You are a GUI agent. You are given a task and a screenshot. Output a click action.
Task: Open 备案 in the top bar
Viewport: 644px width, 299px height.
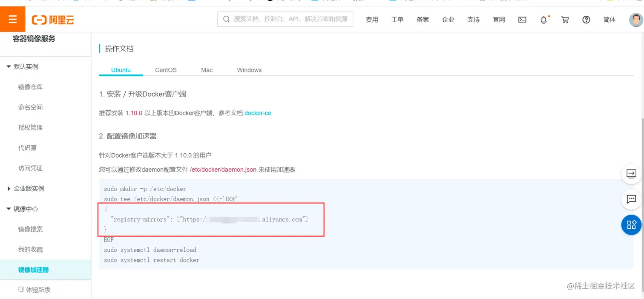point(423,20)
